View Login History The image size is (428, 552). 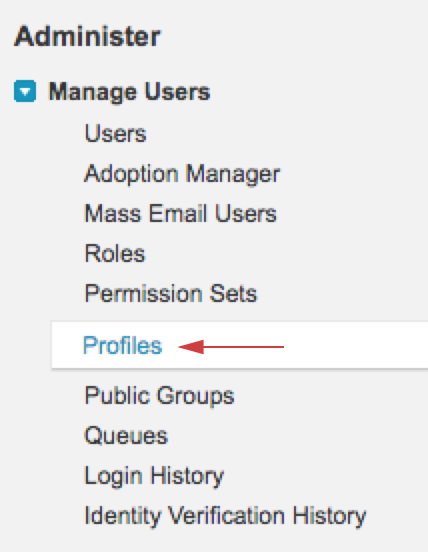(154, 476)
